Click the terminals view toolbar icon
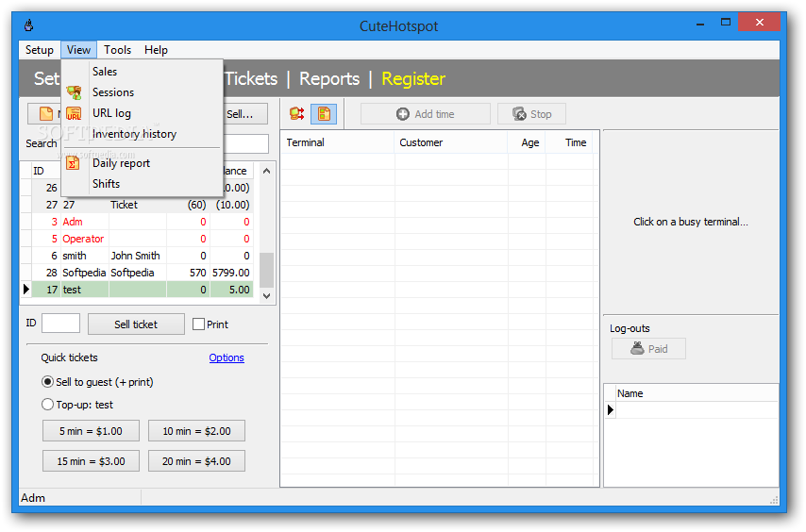 pyautogui.click(x=296, y=113)
